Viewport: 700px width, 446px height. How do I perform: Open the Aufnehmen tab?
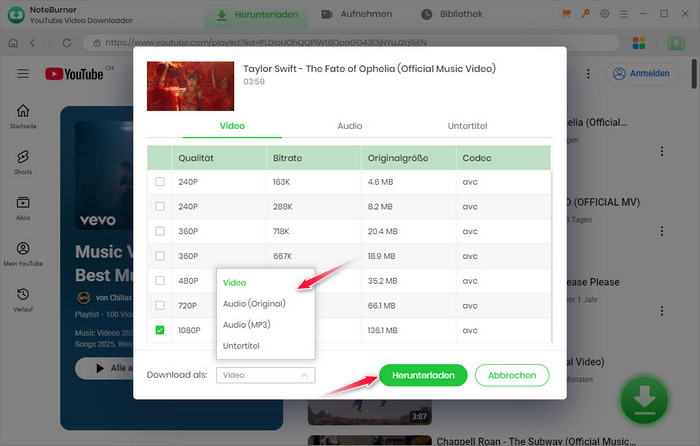pos(358,14)
